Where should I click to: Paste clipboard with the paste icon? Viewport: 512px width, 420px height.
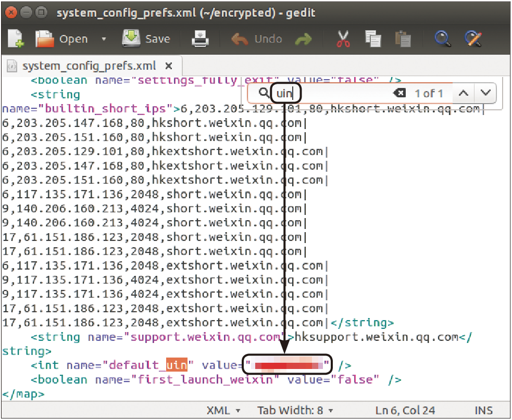point(403,39)
